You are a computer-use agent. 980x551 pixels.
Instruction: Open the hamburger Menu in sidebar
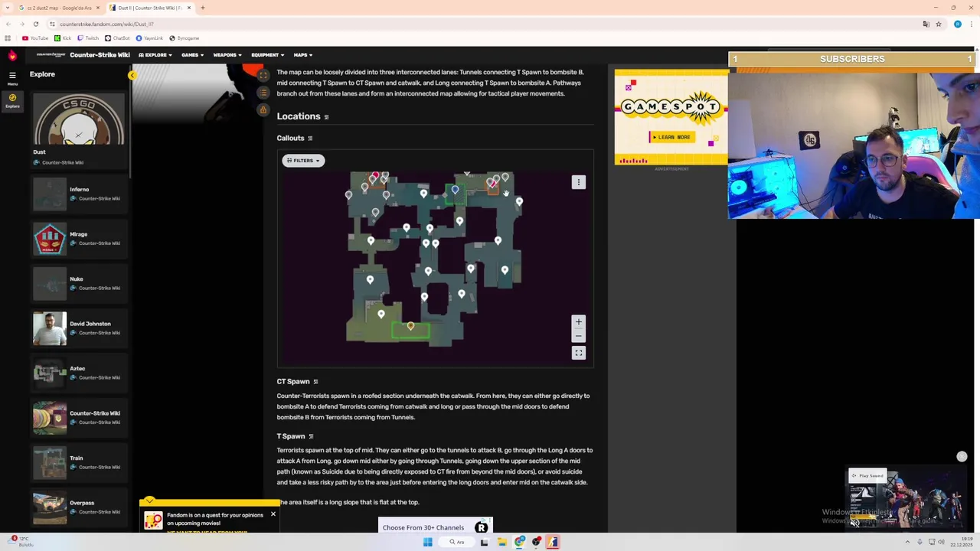click(12, 77)
